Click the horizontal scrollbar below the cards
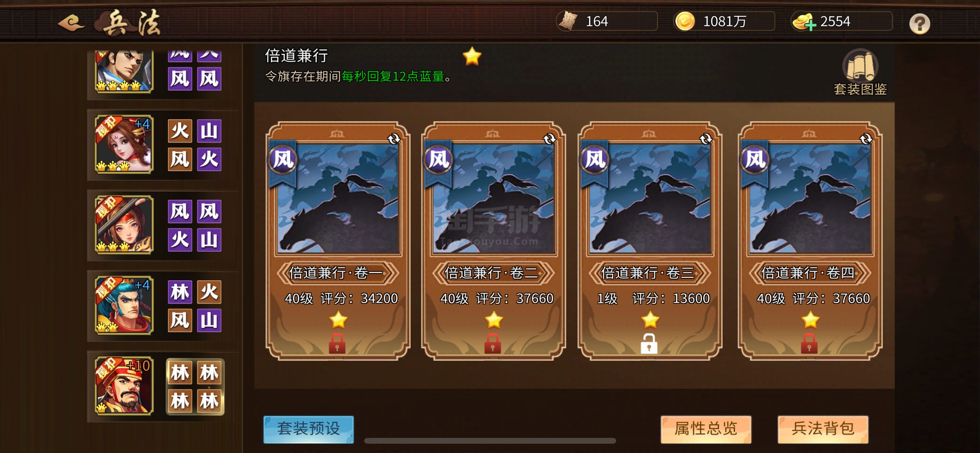Viewport: 980px width, 453px height. [x=490, y=441]
